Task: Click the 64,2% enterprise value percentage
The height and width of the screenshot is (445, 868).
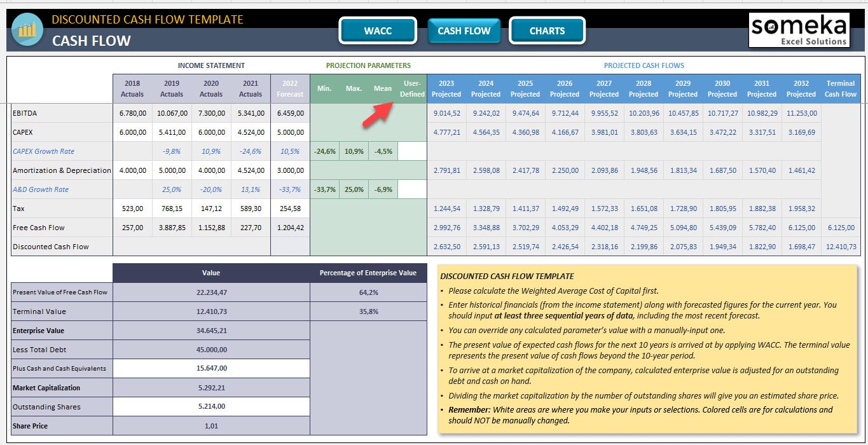Action: tap(368, 292)
